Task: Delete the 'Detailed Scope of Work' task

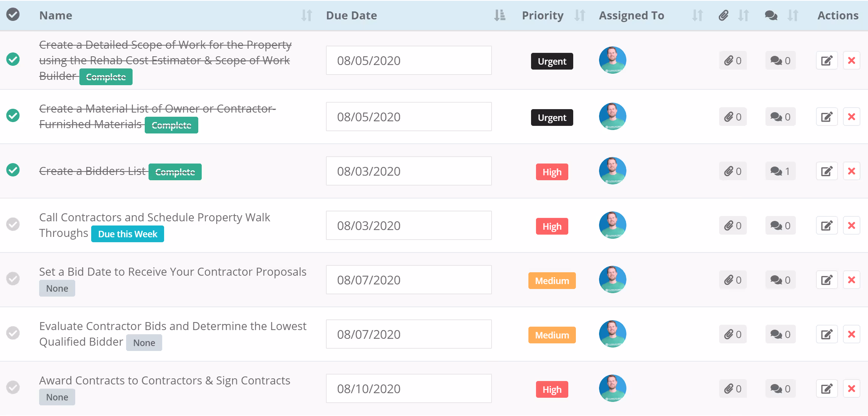Action: point(852,60)
